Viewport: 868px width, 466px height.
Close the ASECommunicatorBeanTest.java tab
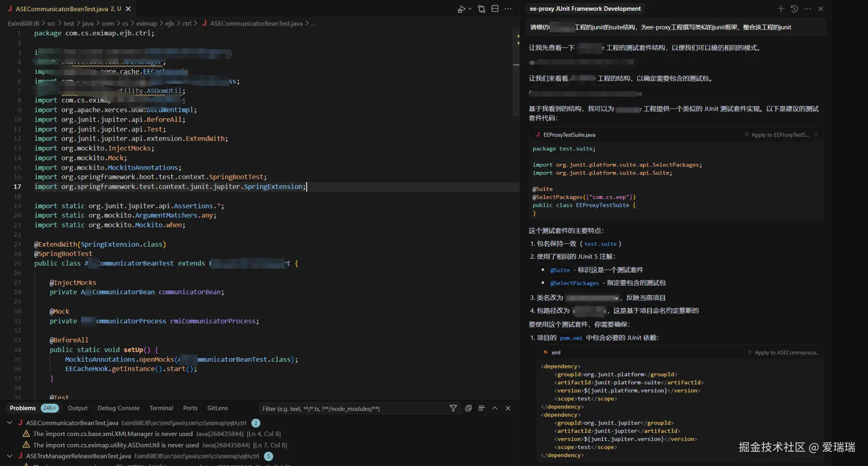point(128,9)
